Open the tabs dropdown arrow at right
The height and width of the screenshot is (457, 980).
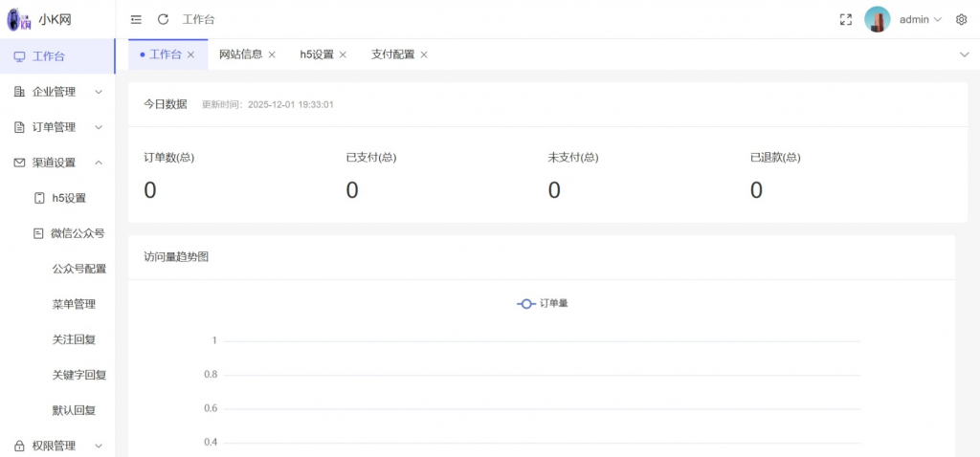pos(964,54)
